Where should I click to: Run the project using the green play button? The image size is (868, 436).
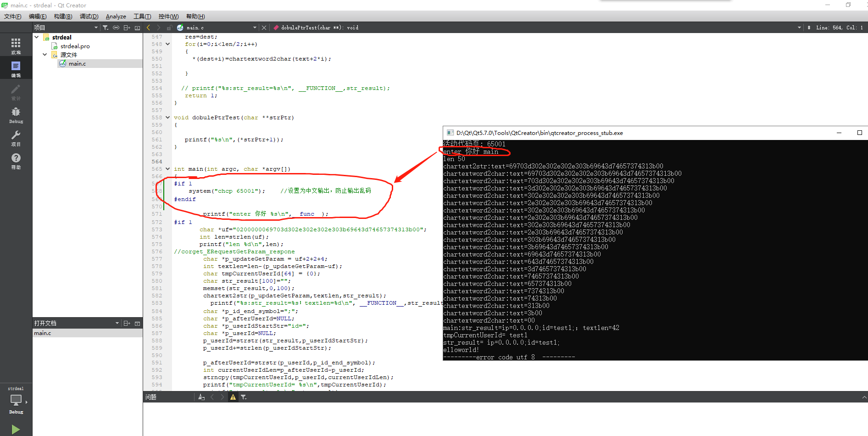[15, 429]
